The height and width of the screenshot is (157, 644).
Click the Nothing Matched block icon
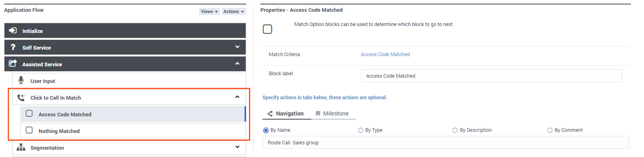point(29,130)
